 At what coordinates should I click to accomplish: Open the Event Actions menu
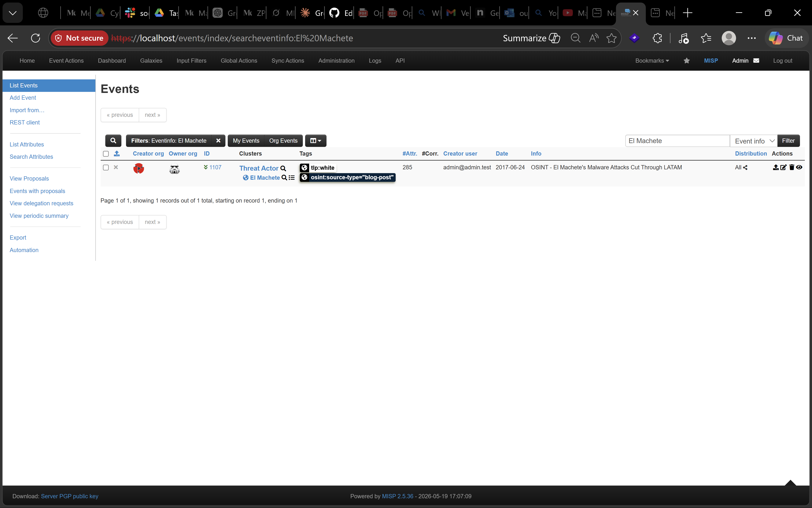66,61
